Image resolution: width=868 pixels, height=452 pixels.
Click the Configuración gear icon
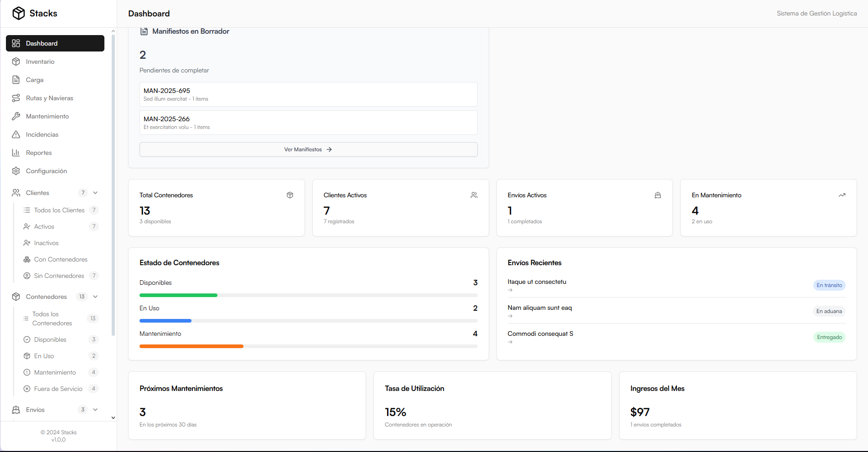click(16, 171)
